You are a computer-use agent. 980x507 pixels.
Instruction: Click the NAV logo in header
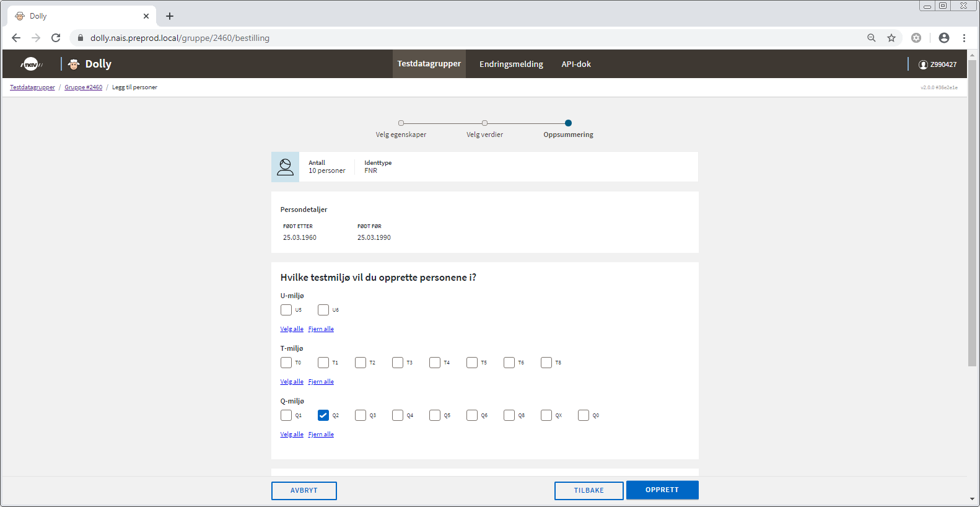coord(32,64)
